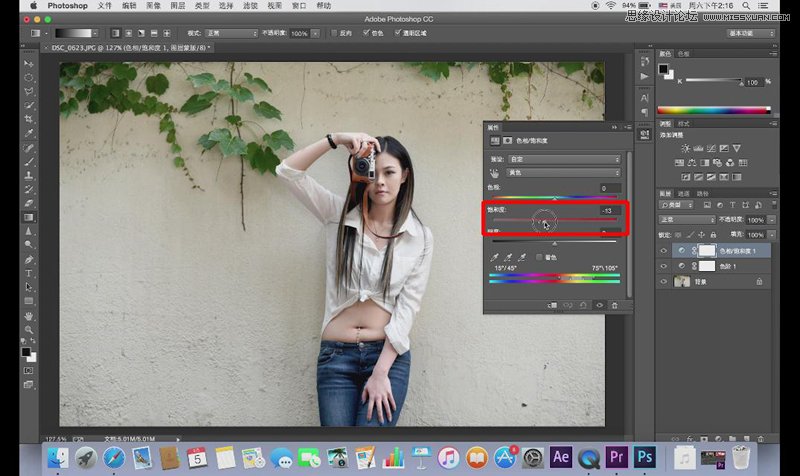The image size is (800, 476).
Task: Click the hue 色相 slider track
Action: click(x=555, y=197)
